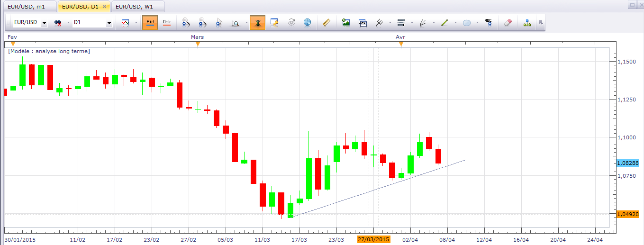
Task: Select the Andrews pitchfork drawing tool
Action: pyautogui.click(x=379, y=22)
